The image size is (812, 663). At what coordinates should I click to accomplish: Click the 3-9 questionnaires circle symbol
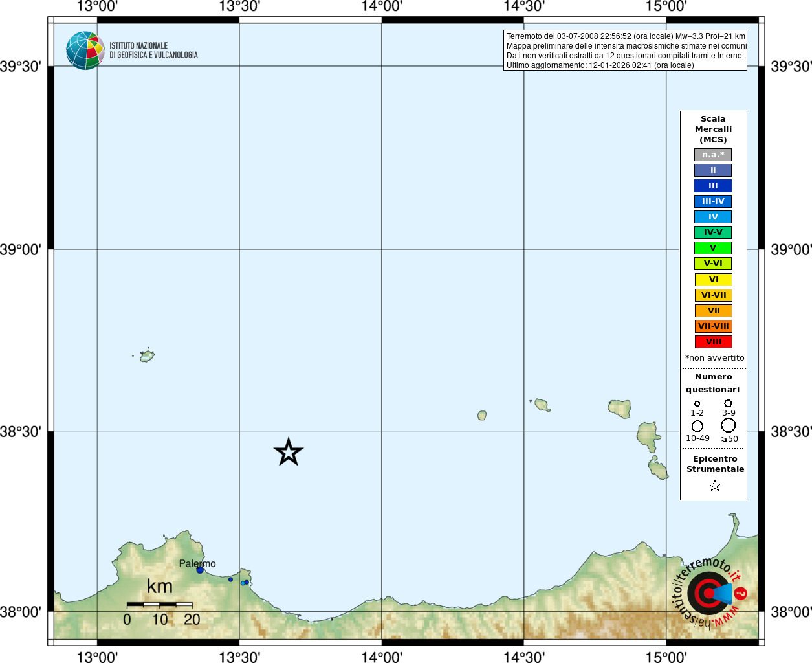pyautogui.click(x=728, y=403)
